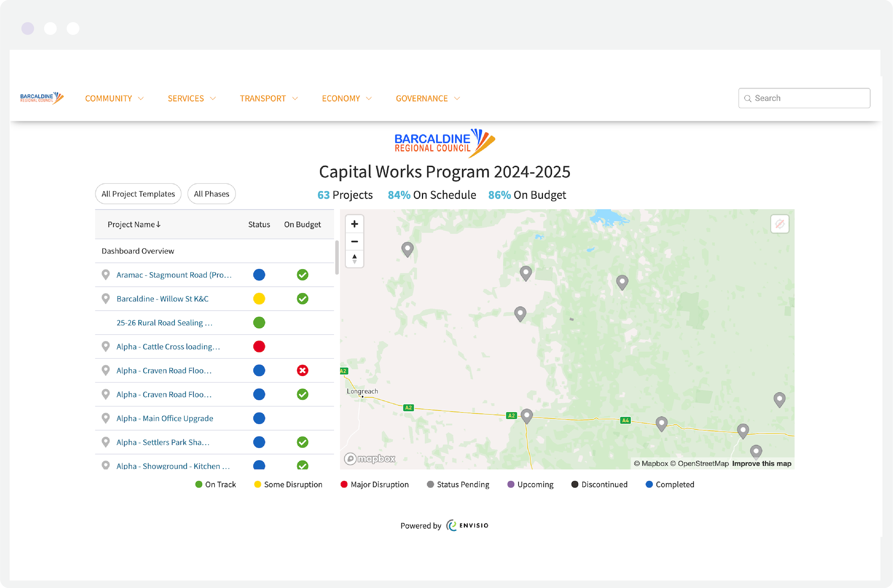The width and height of the screenshot is (893, 588).
Task: Toggle the On Budget checkmark for Aramac - Stagmount Road
Action: tap(303, 274)
